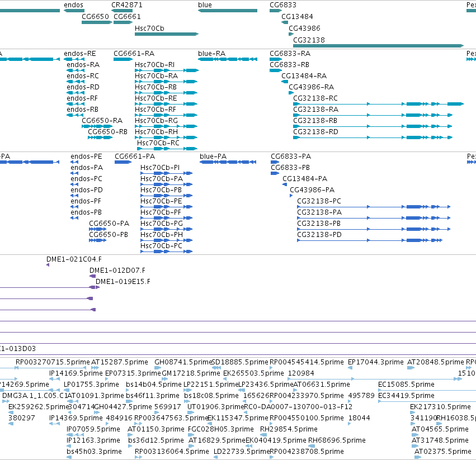Select protein CG32138-PD label

(319, 235)
